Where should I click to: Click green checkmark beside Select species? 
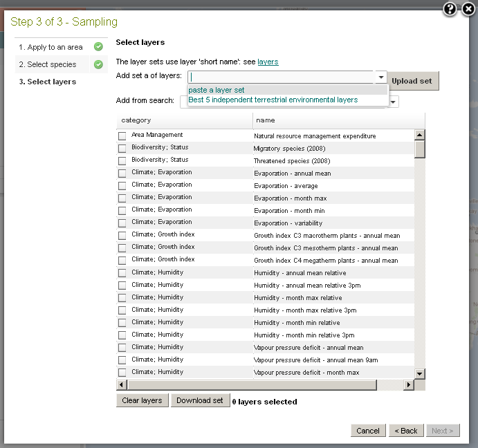click(x=98, y=64)
